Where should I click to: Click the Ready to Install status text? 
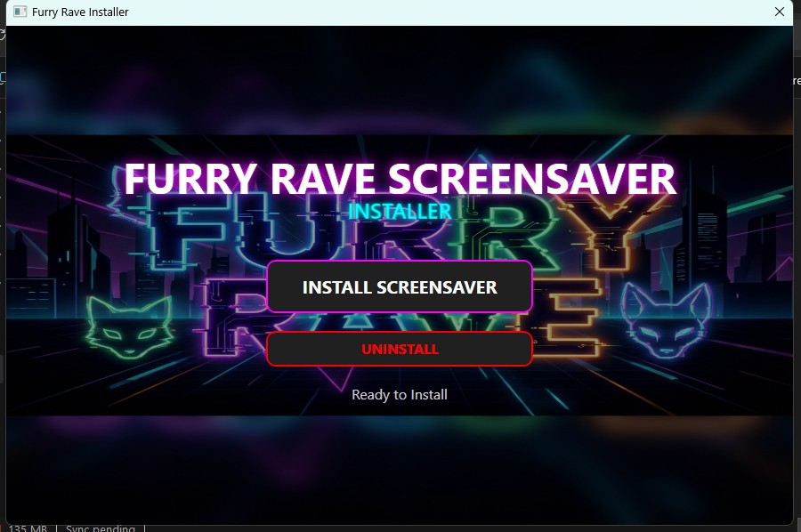(x=400, y=394)
